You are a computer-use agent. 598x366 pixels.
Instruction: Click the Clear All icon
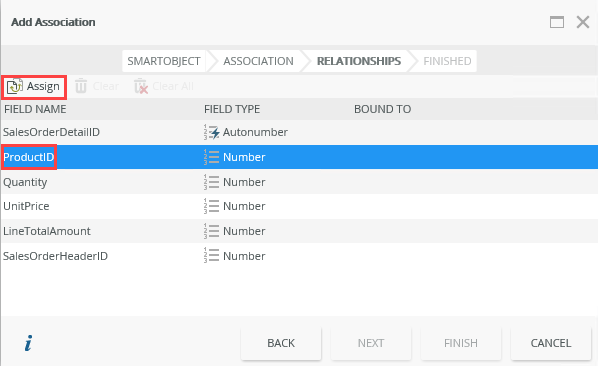(141, 86)
